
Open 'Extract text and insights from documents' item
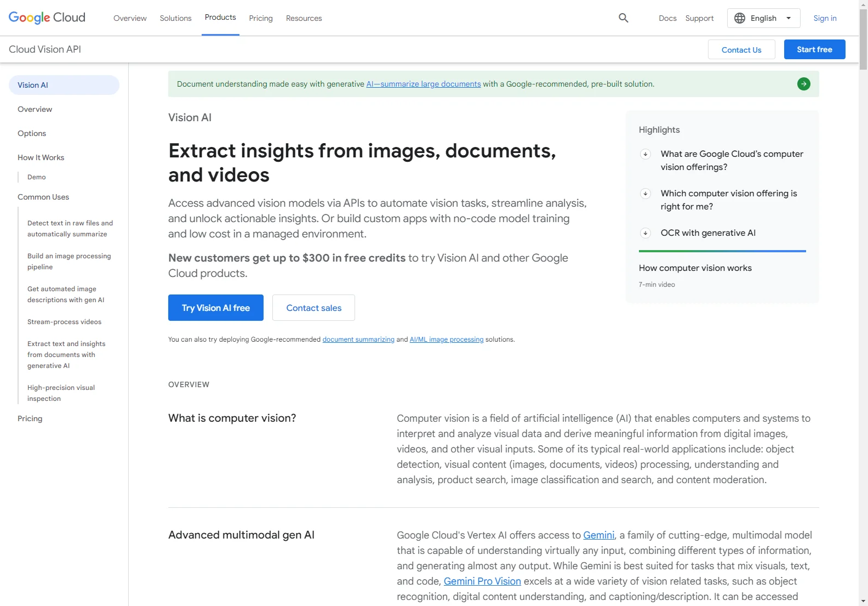pyautogui.click(x=66, y=355)
